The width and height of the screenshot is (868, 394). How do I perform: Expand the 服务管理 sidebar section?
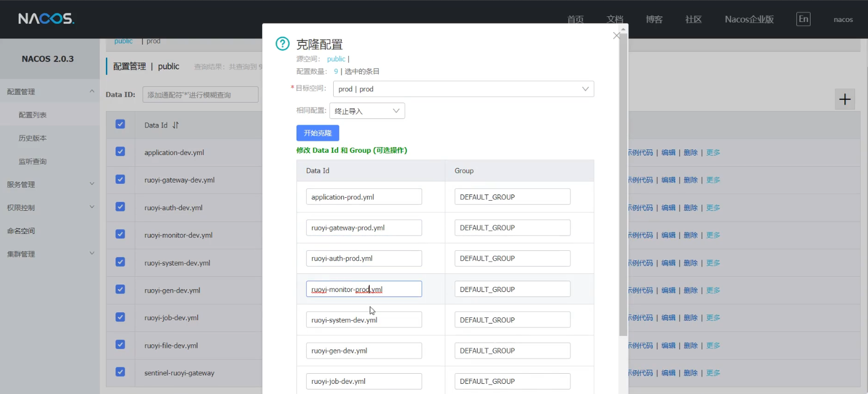[50, 184]
